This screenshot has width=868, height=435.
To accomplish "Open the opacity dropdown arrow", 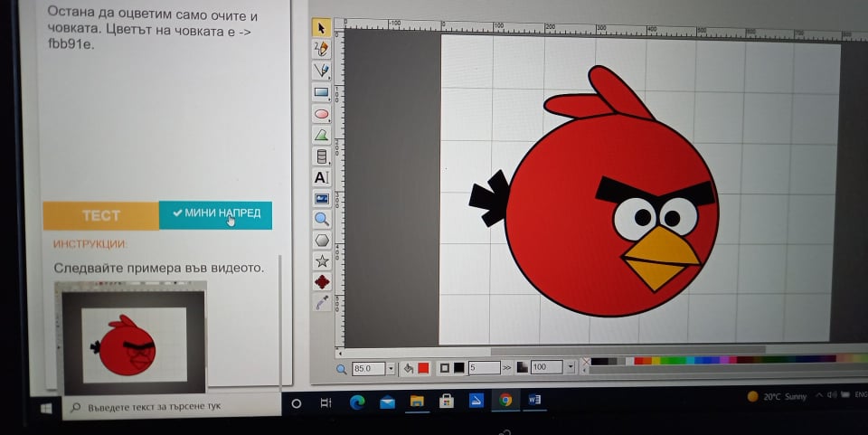I will click(x=571, y=367).
